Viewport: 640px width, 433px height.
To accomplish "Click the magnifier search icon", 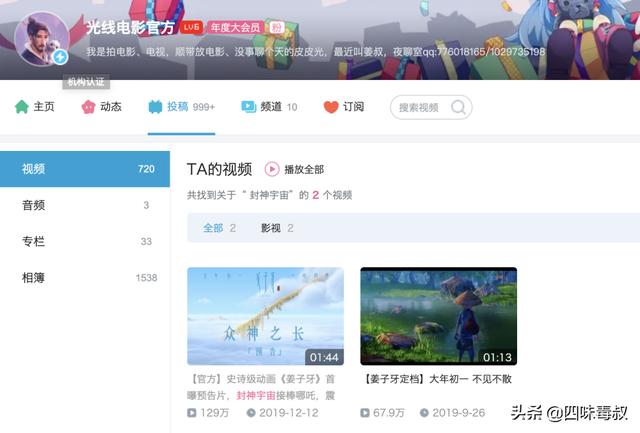I will 458,107.
